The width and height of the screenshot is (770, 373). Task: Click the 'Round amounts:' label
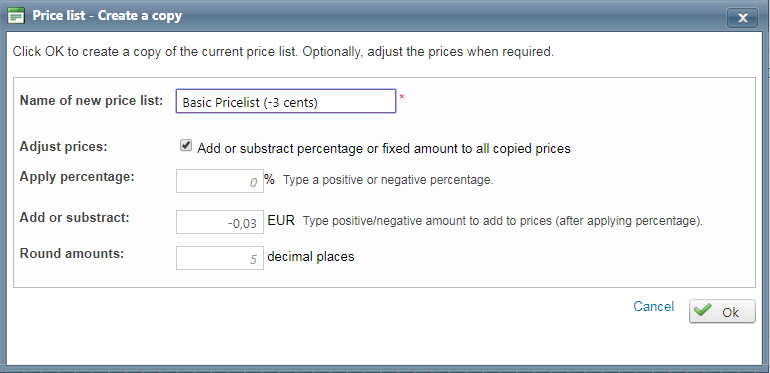72,254
